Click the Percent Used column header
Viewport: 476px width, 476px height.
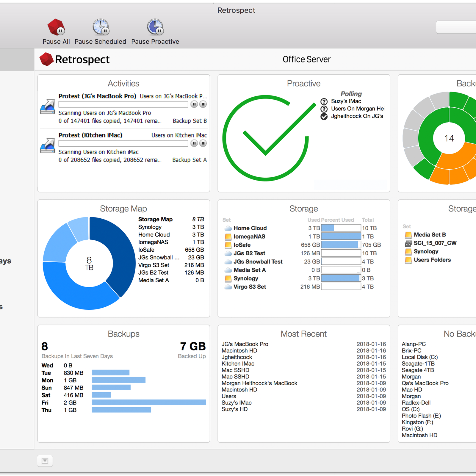337,220
